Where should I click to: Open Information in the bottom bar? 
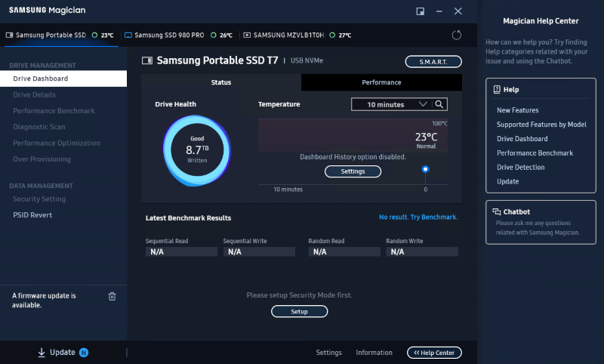[374, 353]
